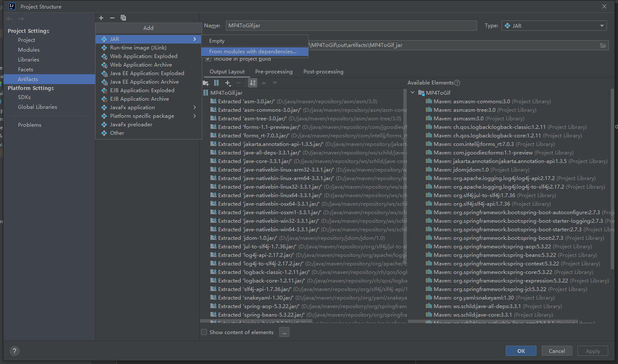Click the OK button
The image size is (618, 364).
[521, 351]
